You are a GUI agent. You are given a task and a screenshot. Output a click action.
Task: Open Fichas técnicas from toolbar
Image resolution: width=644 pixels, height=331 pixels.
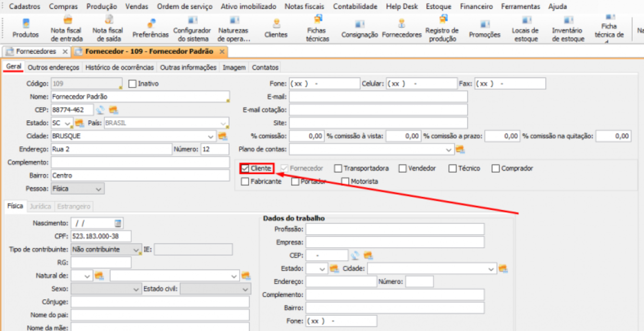[x=316, y=29]
